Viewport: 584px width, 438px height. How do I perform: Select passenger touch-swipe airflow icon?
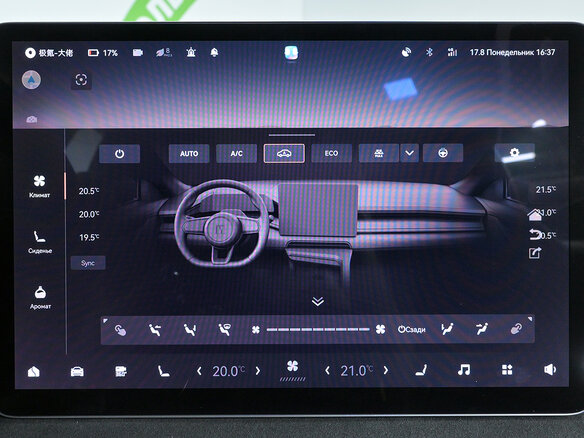pyautogui.click(x=516, y=329)
